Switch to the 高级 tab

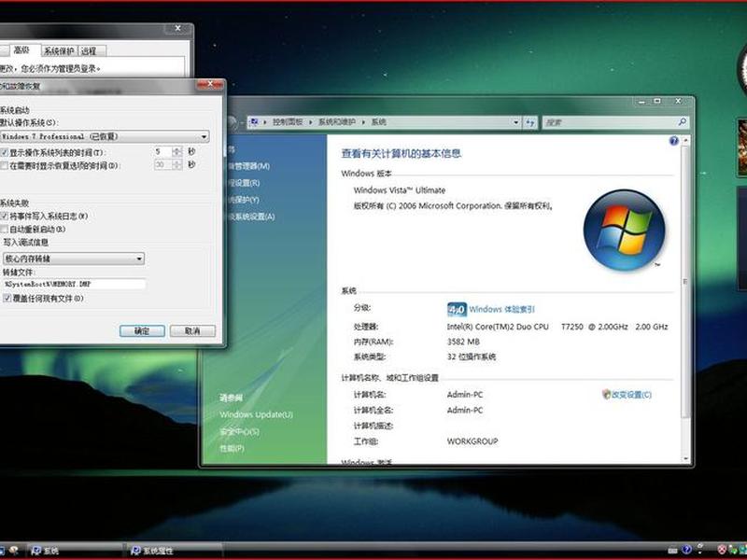21,50
